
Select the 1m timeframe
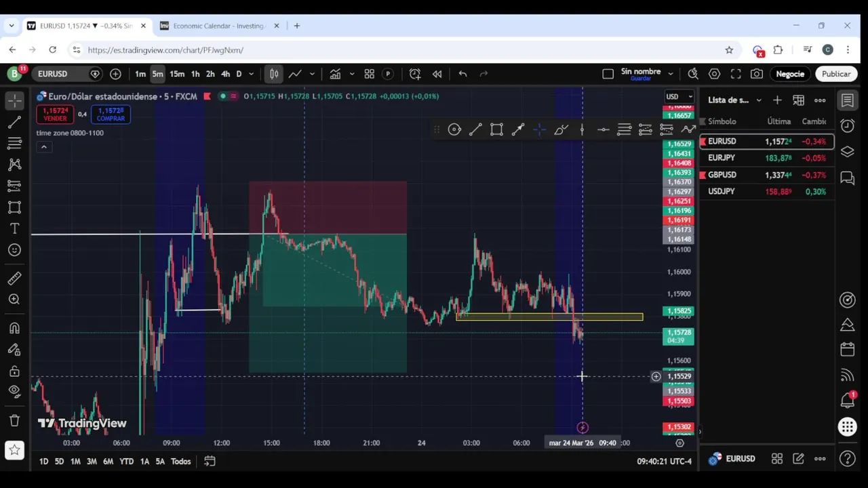coord(140,74)
